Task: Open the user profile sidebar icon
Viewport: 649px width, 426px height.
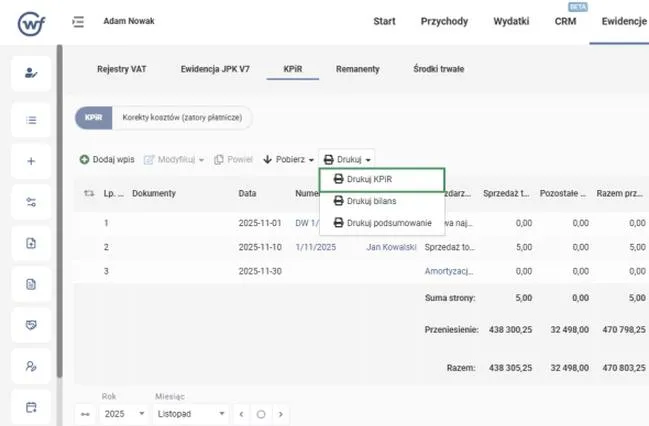Action: pos(31,75)
